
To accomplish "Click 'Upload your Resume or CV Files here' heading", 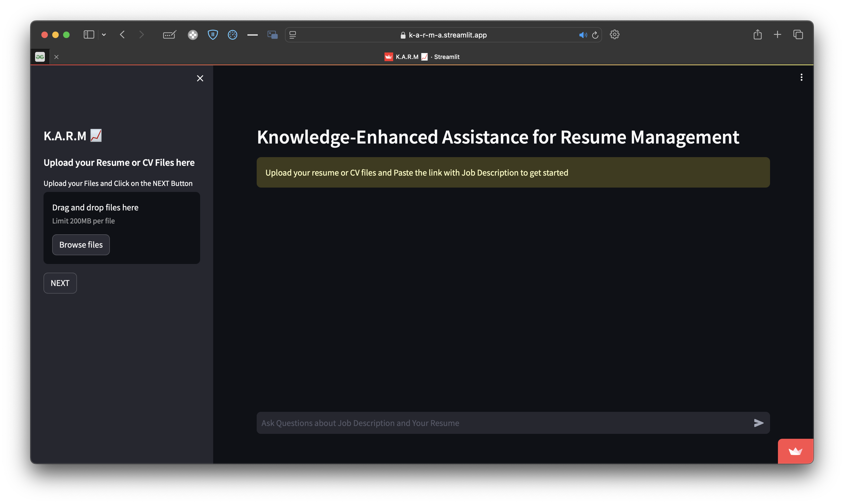I will coord(119,162).
